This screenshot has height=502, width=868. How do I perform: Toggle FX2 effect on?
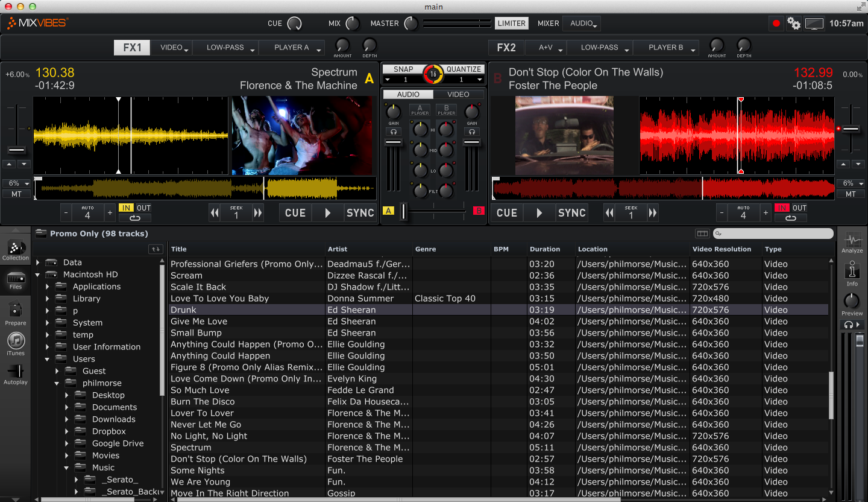click(506, 48)
